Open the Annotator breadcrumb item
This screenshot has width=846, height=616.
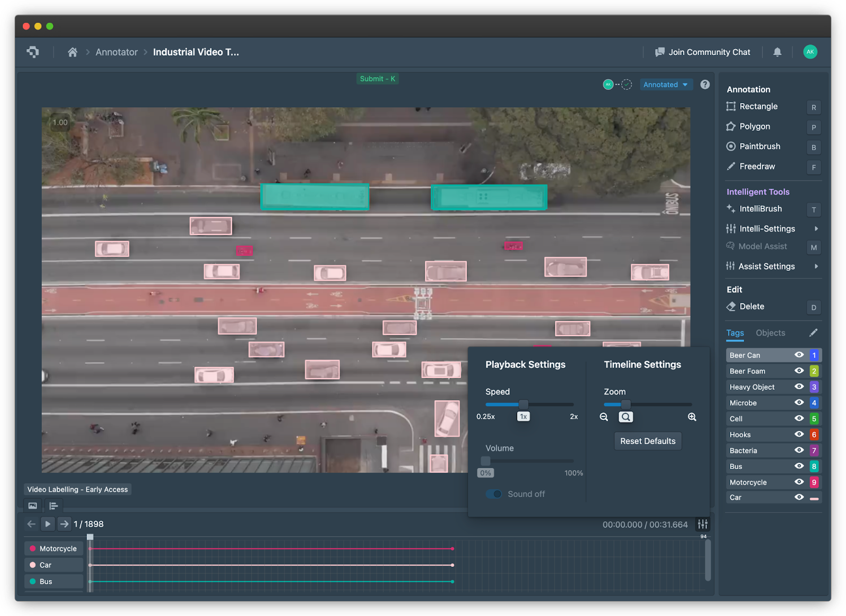point(116,52)
